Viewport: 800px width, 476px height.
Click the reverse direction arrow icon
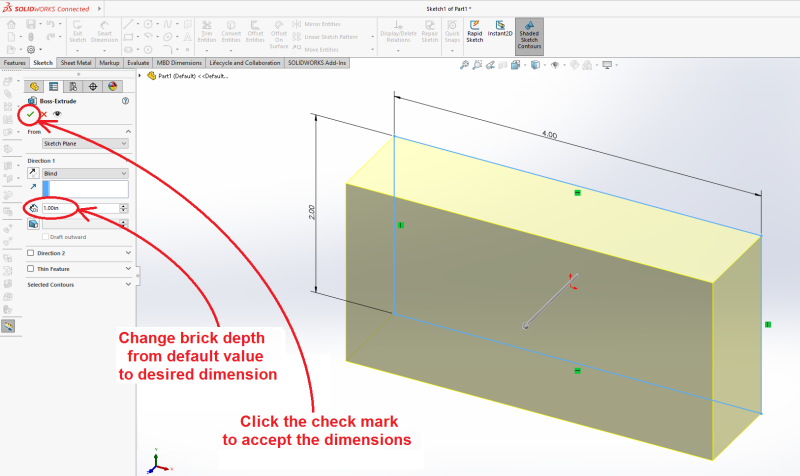(32, 173)
